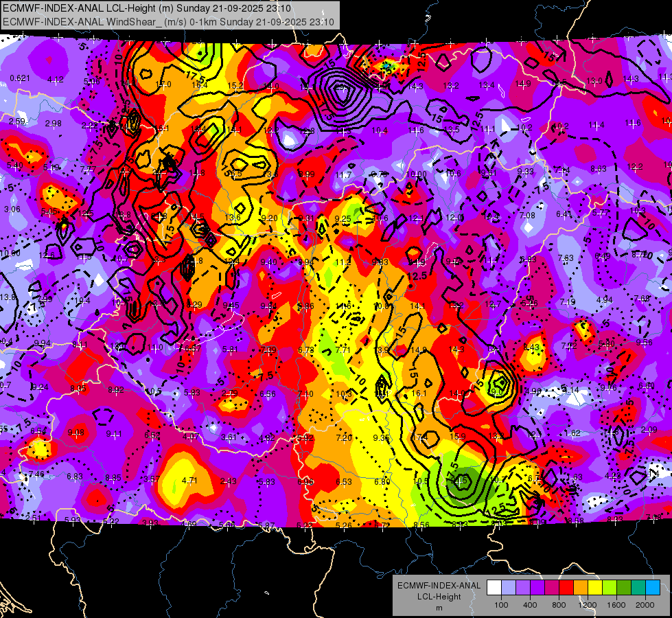Click the grid value 5.93
The width and height of the screenshot is (672, 618).
73,520
